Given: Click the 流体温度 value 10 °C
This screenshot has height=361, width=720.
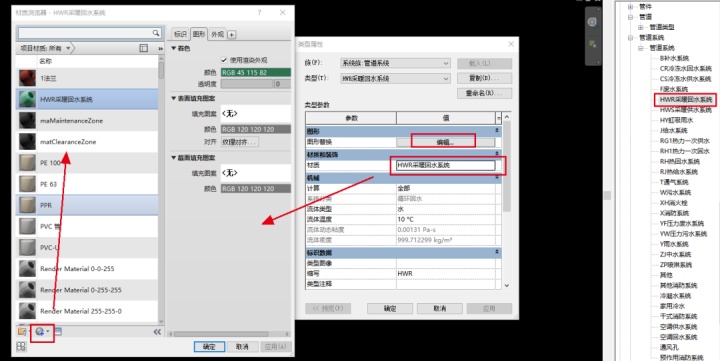Looking at the screenshot, I should (x=446, y=219).
